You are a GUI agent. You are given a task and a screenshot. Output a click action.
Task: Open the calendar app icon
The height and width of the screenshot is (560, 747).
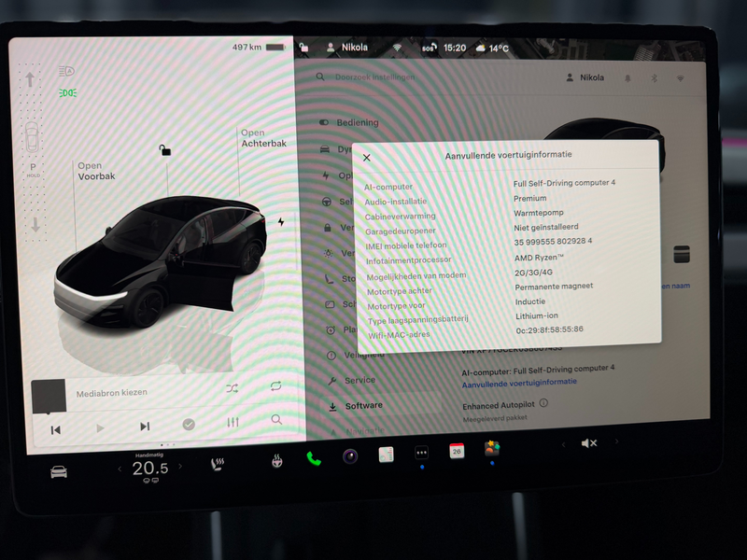[x=457, y=451]
